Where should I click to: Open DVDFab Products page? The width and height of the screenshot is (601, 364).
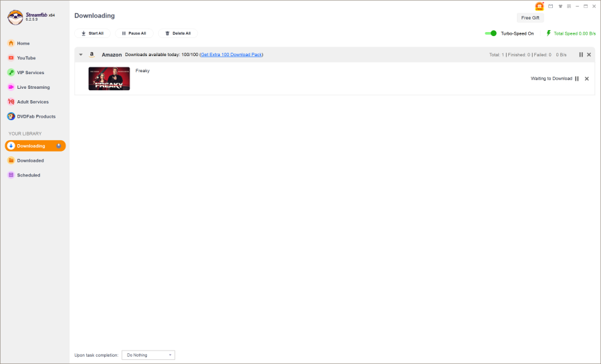31,116
